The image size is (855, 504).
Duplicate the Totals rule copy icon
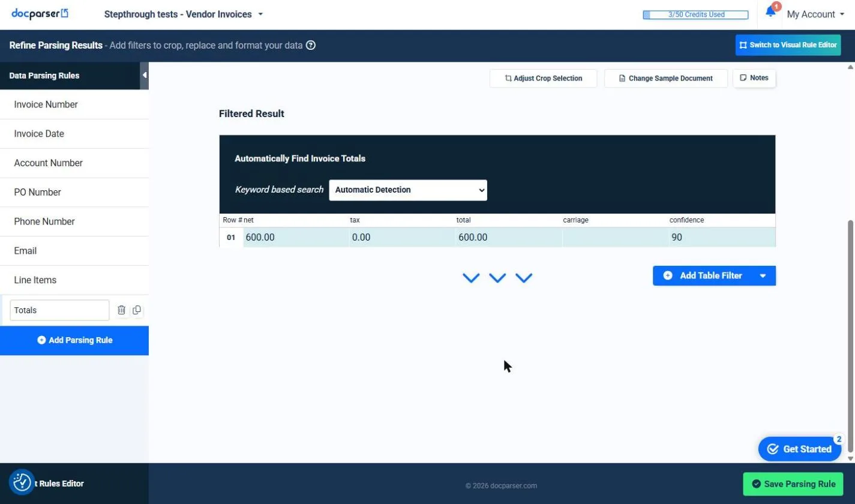coord(137,310)
